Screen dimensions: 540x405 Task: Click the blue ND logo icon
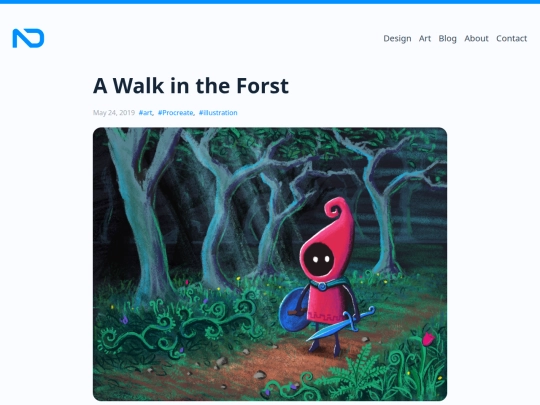[28, 38]
